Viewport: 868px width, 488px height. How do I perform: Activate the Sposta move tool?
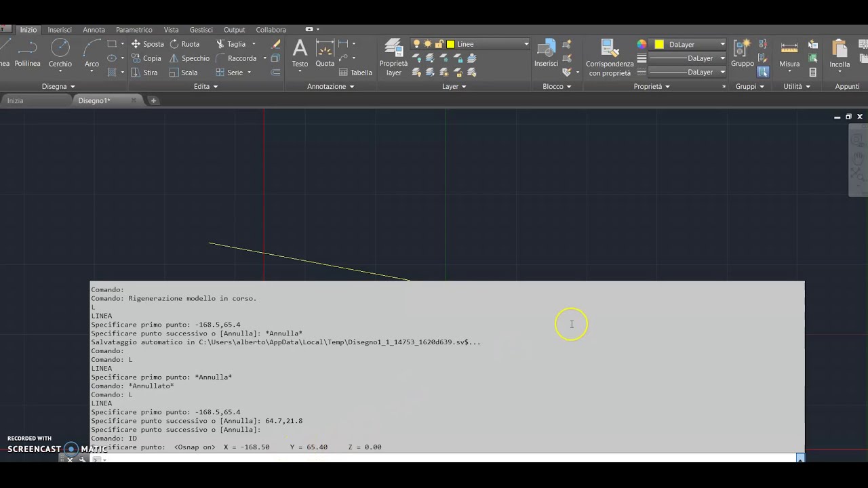pyautogui.click(x=147, y=44)
